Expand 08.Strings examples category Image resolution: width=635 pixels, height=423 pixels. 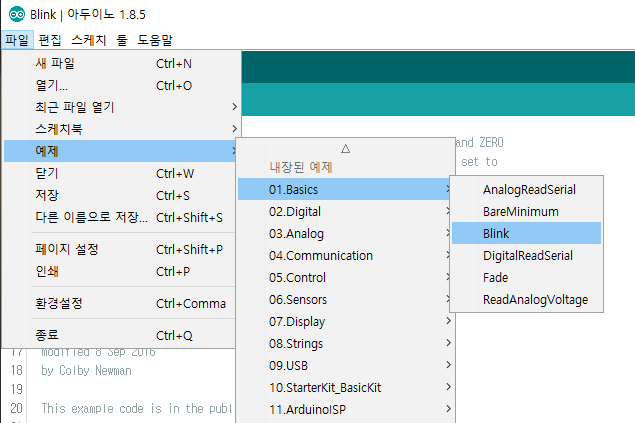345,343
